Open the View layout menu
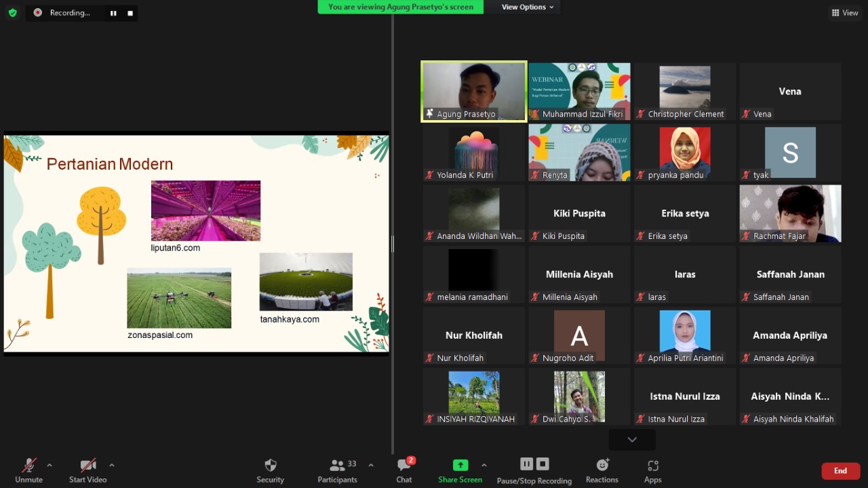Image resolution: width=868 pixels, height=488 pixels. [844, 12]
